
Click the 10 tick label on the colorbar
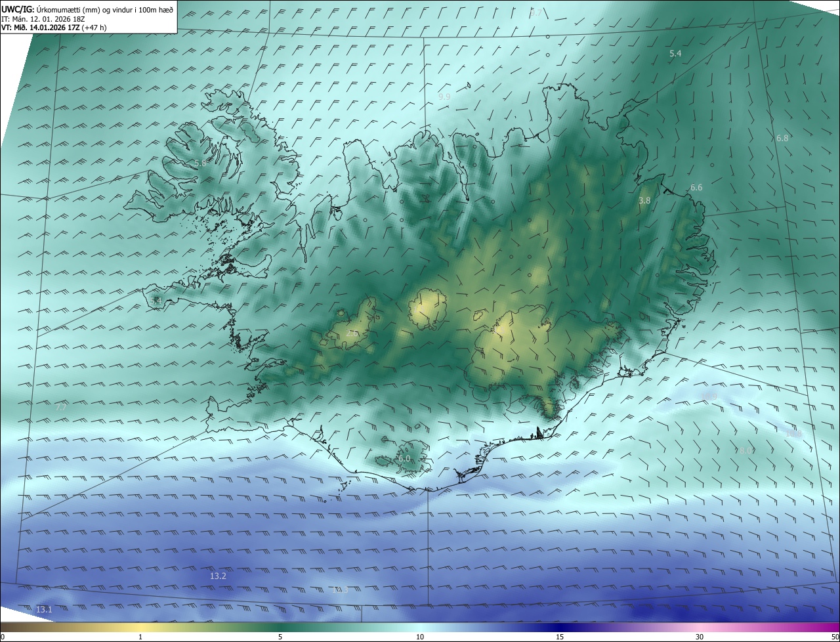click(420, 637)
